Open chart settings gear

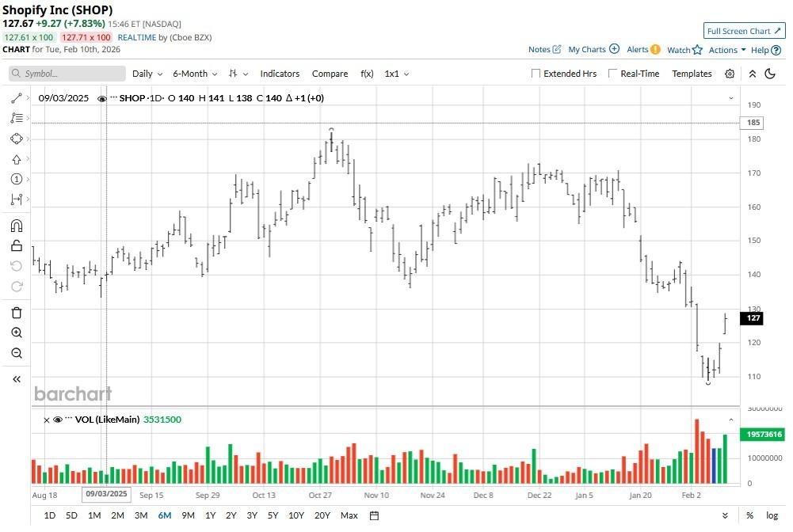[x=730, y=74]
